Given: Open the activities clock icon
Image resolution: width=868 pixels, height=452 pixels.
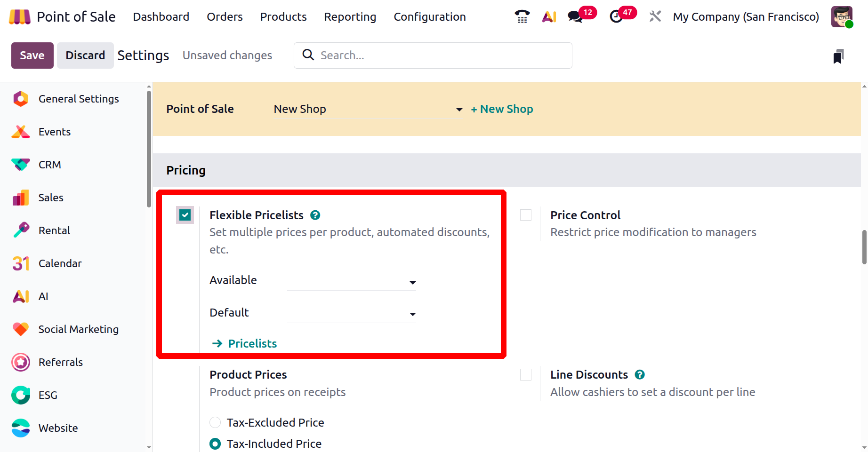Looking at the screenshot, I should point(616,17).
